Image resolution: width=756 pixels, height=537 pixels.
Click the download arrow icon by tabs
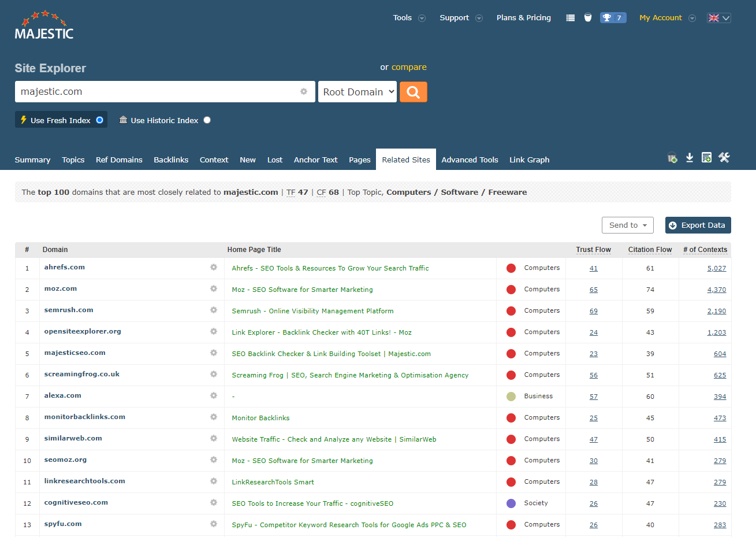pyautogui.click(x=690, y=157)
